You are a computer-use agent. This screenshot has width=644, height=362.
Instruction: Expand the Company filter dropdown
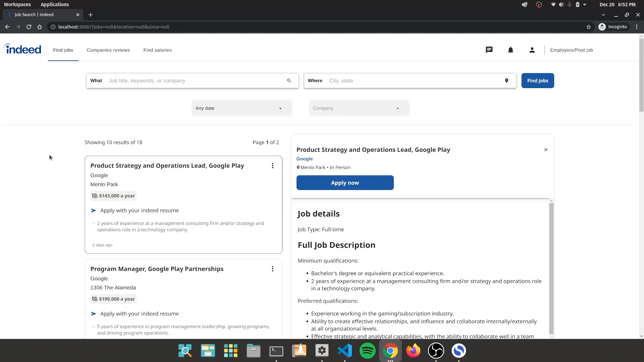pos(359,108)
